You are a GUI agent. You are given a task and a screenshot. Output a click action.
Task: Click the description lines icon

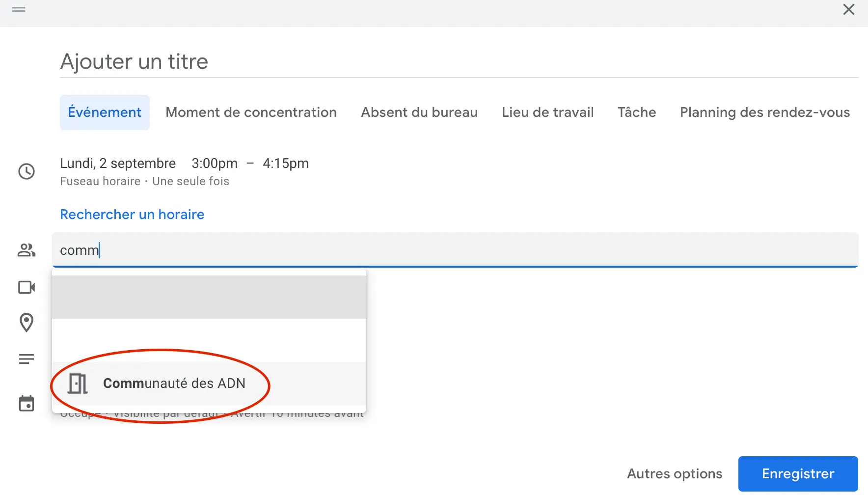tap(27, 359)
